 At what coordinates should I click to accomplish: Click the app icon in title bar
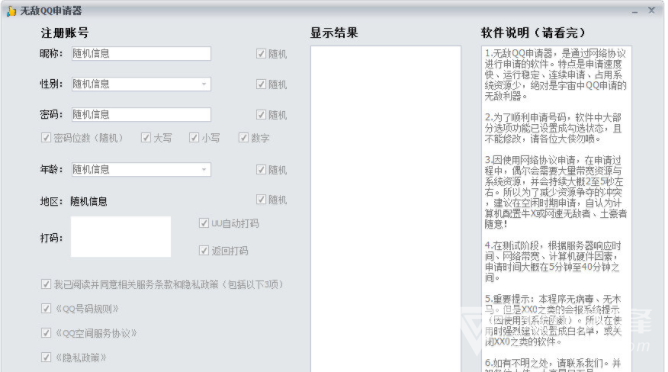pos(11,11)
